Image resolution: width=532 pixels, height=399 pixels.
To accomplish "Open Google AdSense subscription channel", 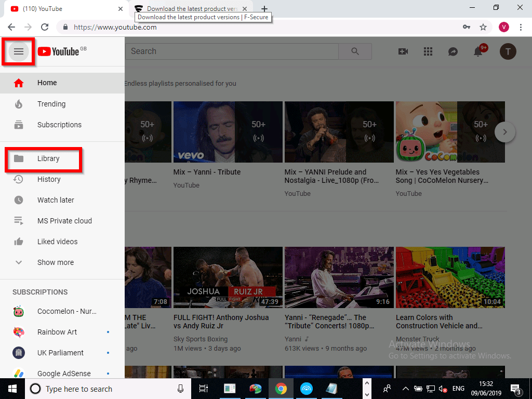I will (x=62, y=373).
